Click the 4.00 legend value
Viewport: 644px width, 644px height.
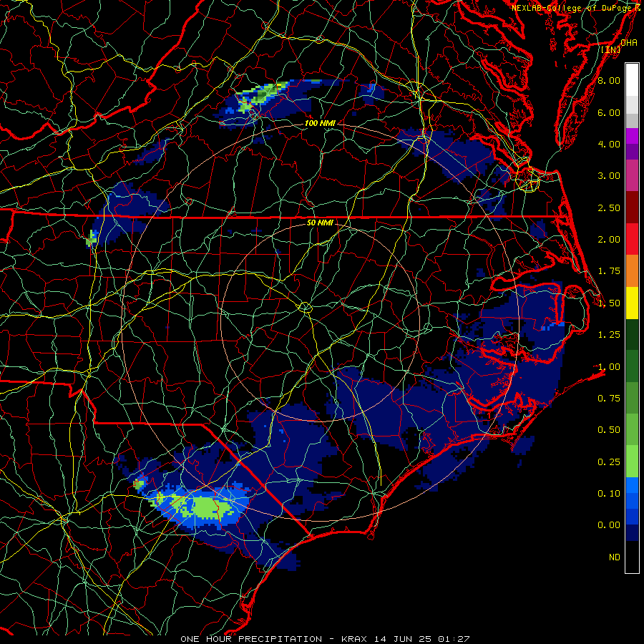coord(609,144)
